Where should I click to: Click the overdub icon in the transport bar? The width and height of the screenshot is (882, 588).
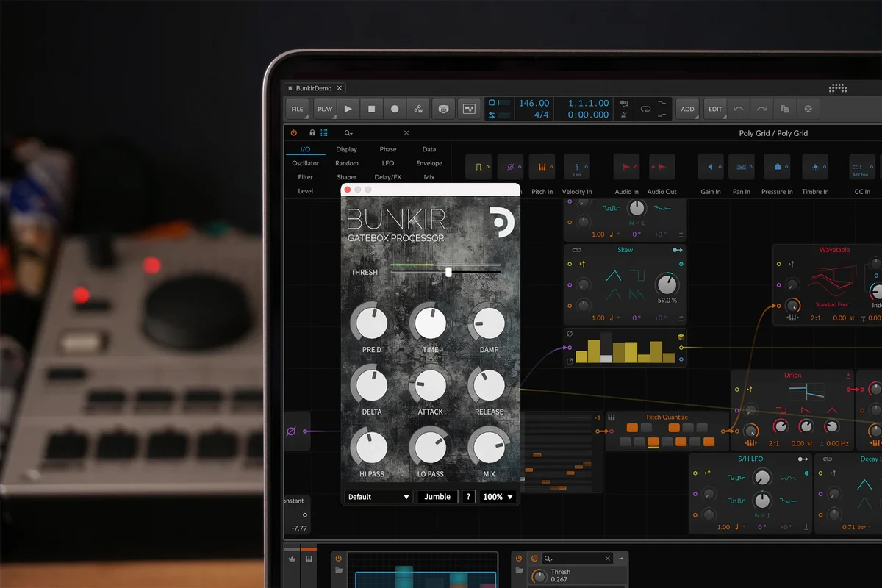click(443, 109)
